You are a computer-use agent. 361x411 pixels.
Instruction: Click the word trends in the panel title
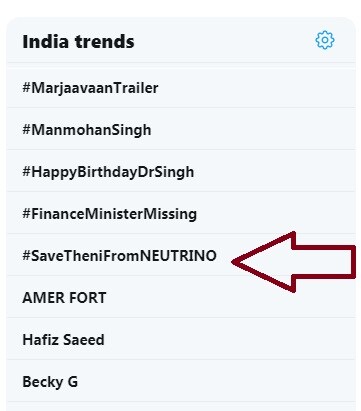[x=104, y=42]
